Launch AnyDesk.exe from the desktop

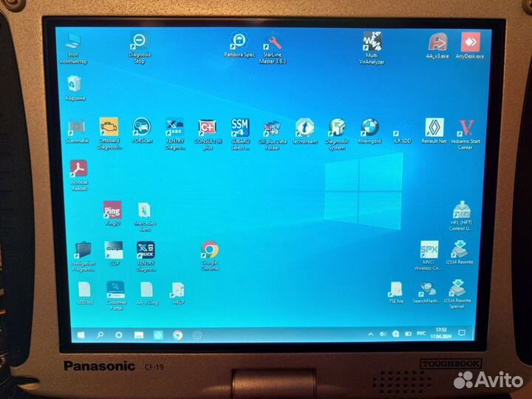click(470, 46)
